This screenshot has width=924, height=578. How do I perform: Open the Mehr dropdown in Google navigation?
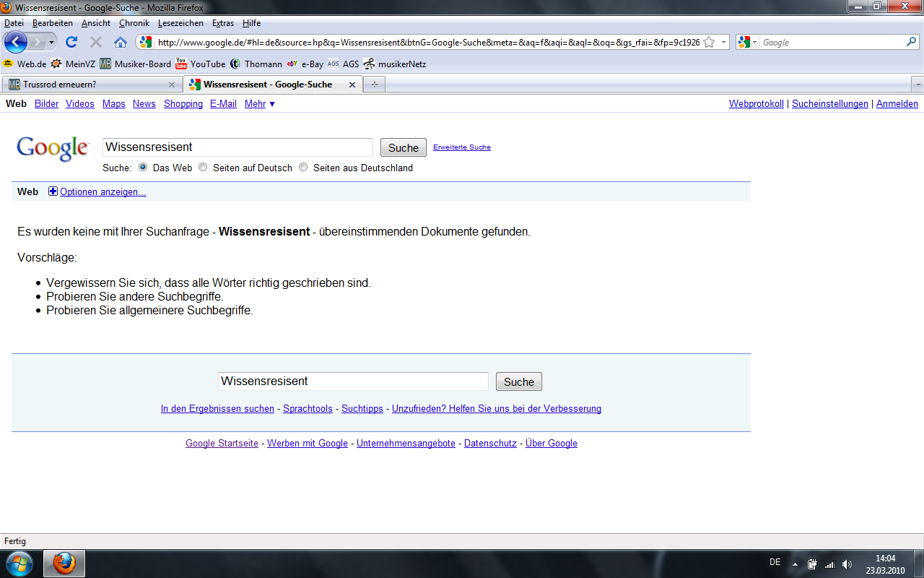coord(260,103)
